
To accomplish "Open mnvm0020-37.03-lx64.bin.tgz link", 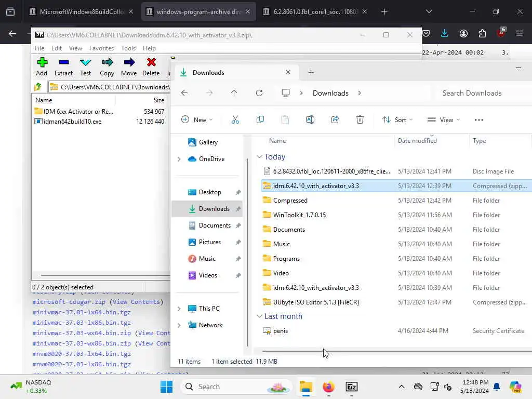I will 82,354.
